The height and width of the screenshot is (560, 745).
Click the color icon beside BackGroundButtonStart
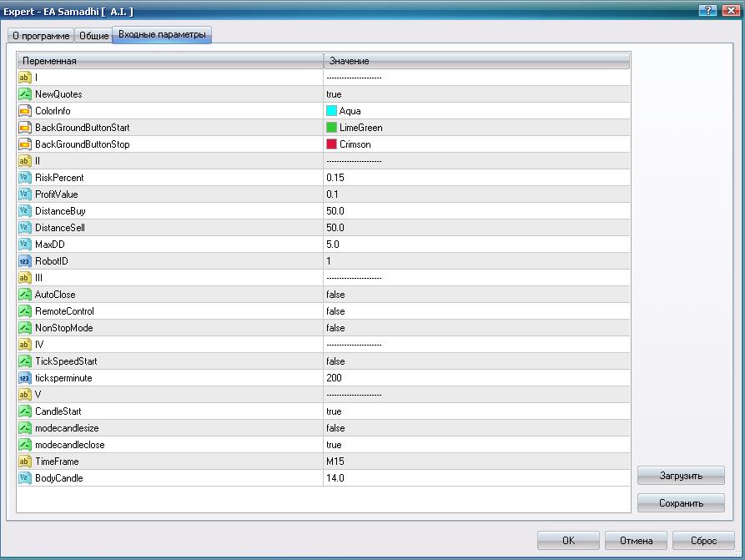point(25,128)
